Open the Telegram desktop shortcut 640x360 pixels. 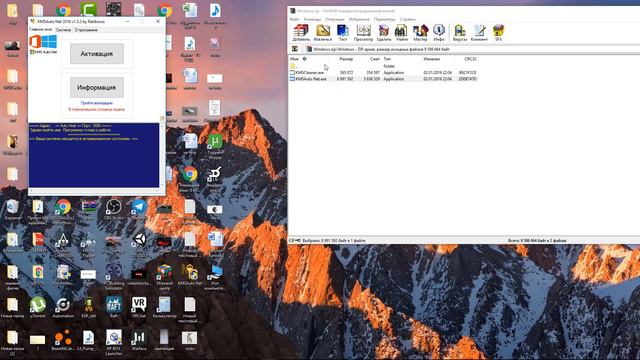tap(139, 210)
